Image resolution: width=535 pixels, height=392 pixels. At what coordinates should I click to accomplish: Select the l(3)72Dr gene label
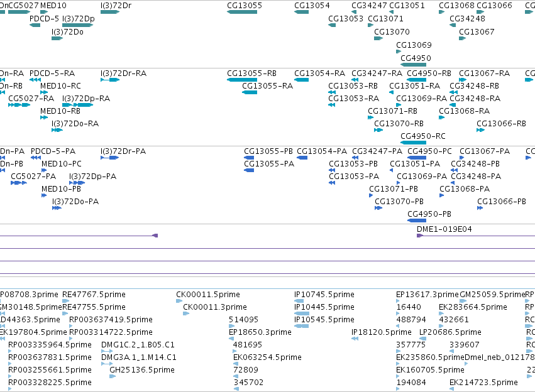click(x=116, y=6)
